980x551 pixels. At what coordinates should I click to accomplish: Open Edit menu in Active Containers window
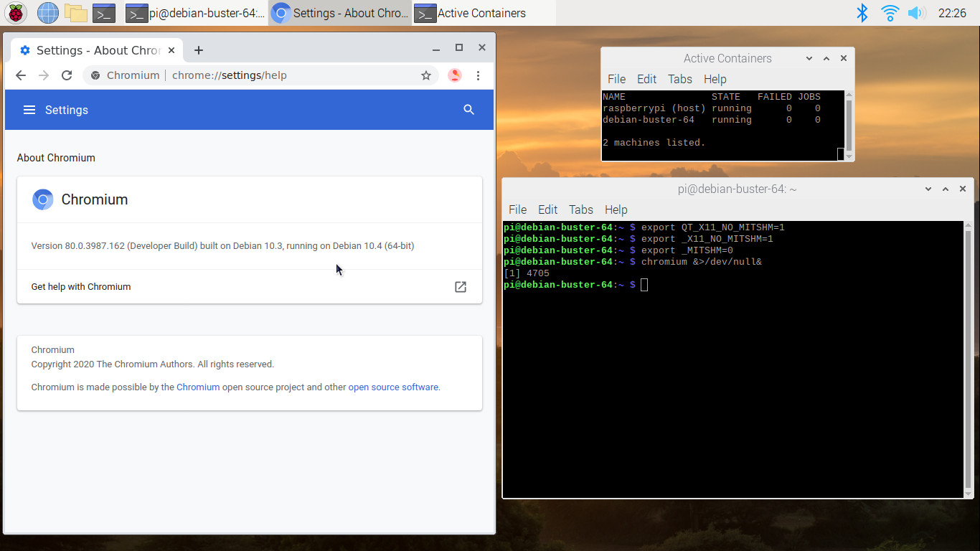(x=646, y=79)
